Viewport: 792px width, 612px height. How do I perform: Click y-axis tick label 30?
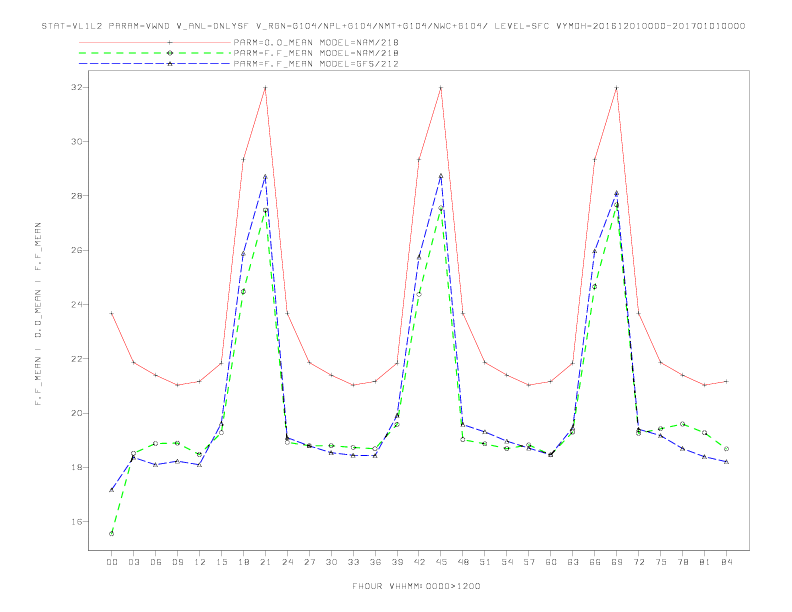point(76,141)
